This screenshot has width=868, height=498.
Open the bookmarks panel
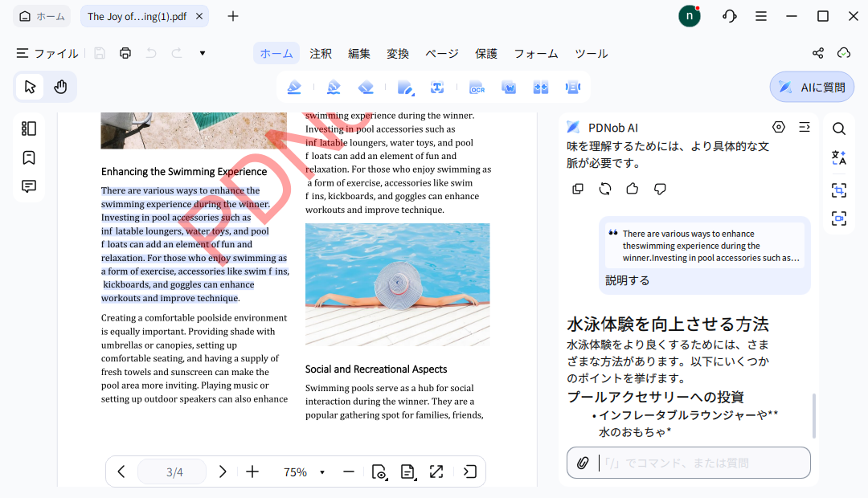coord(28,157)
